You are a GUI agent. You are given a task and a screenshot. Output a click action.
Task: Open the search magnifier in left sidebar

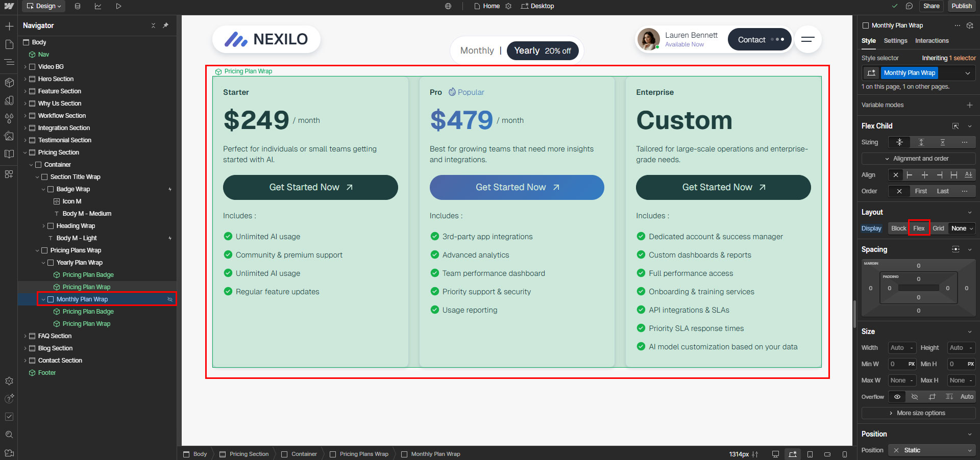9,435
